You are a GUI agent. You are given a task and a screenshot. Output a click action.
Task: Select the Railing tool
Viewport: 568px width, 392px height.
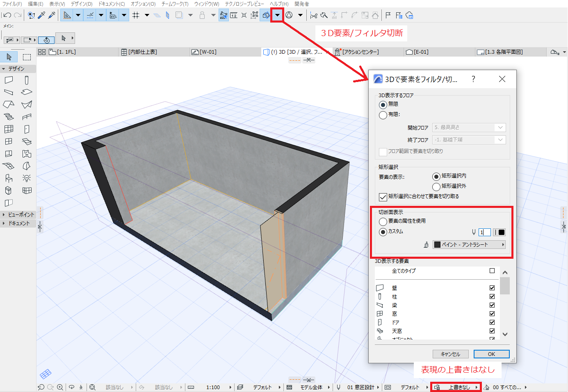pos(27,117)
